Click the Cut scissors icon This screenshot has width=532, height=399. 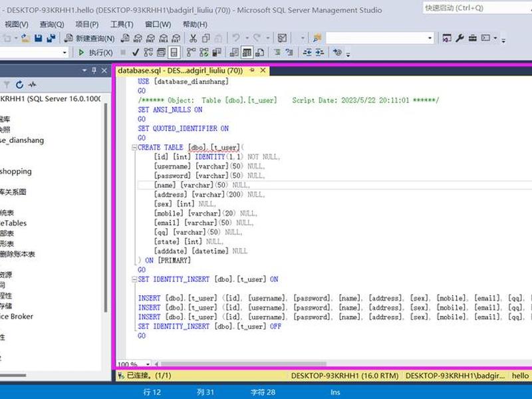click(x=193, y=38)
